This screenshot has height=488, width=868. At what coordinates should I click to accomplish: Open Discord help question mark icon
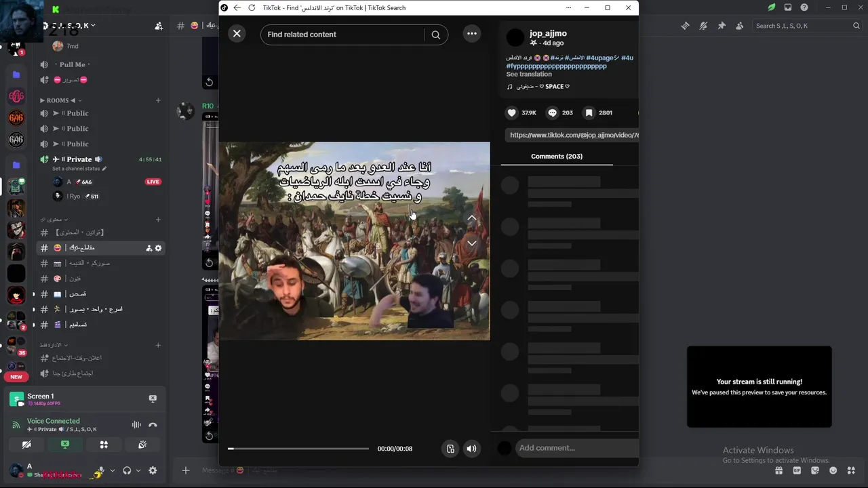[804, 7]
